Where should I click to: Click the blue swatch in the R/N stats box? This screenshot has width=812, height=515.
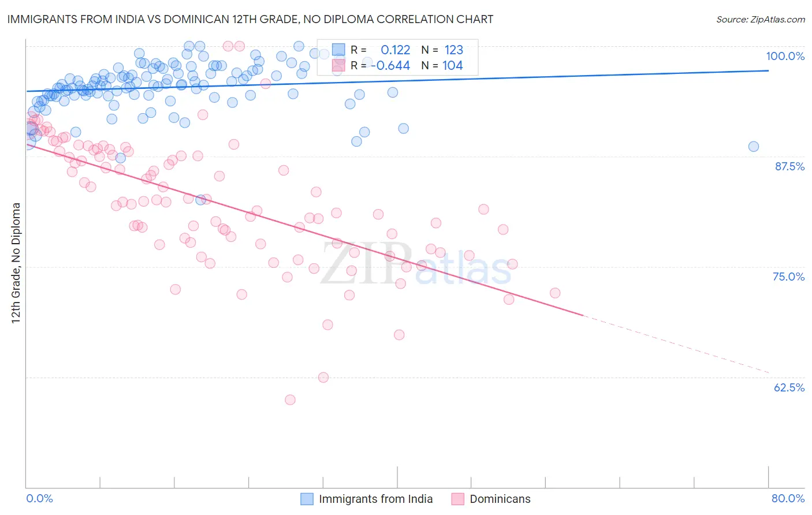click(x=338, y=50)
